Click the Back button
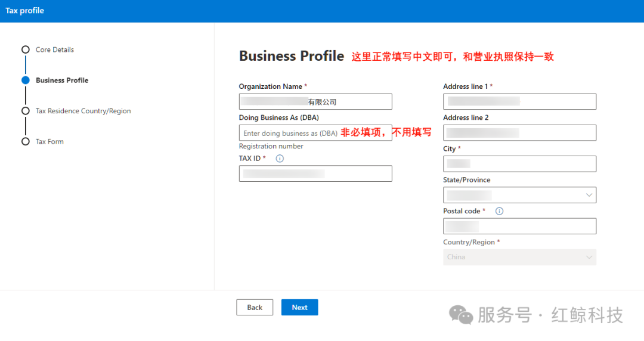 (x=255, y=307)
